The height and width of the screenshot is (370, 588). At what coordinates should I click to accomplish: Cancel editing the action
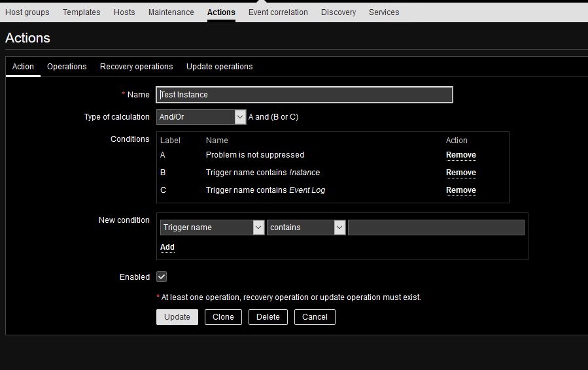click(x=315, y=317)
